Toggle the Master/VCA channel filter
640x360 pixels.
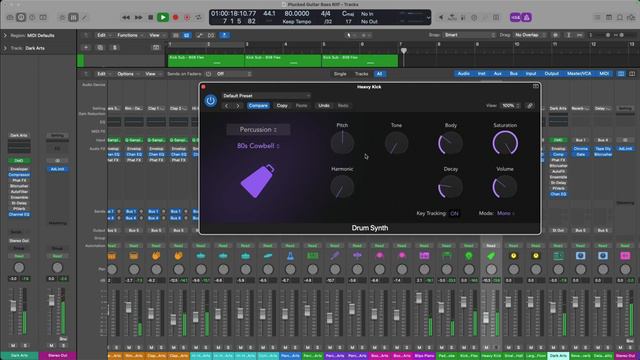click(x=579, y=74)
